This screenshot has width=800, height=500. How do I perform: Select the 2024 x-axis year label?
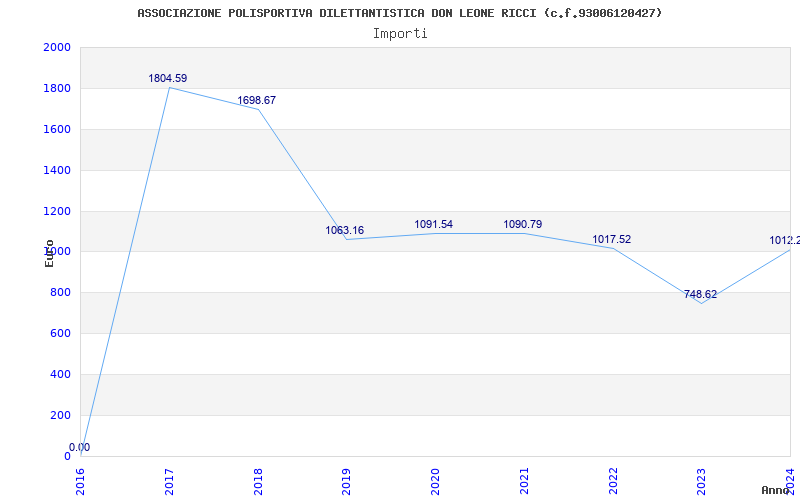(x=791, y=481)
